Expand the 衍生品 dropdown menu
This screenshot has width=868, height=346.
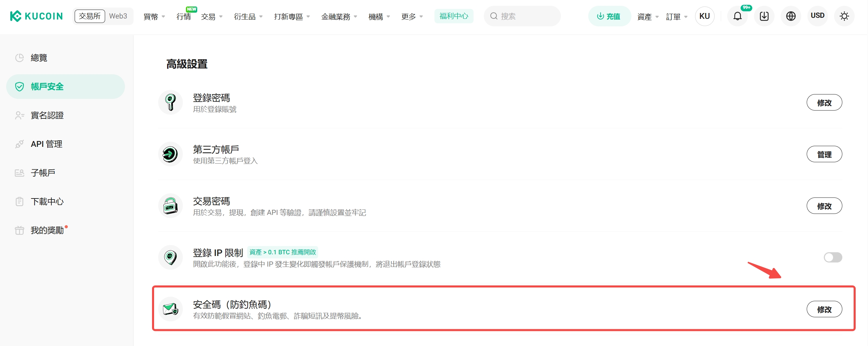tap(248, 16)
